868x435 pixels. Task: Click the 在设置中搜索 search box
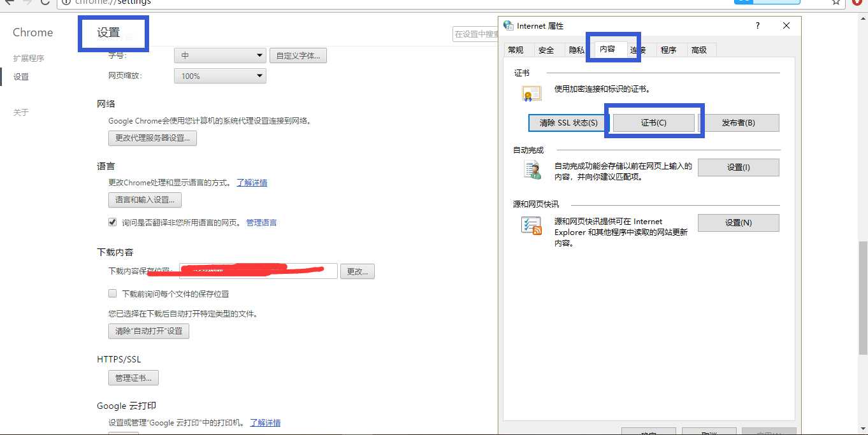click(475, 34)
